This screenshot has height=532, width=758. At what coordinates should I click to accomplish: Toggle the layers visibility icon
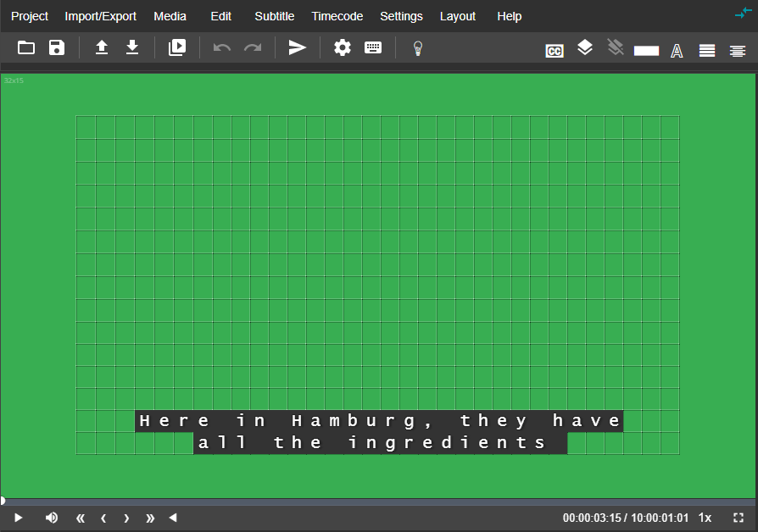(585, 48)
